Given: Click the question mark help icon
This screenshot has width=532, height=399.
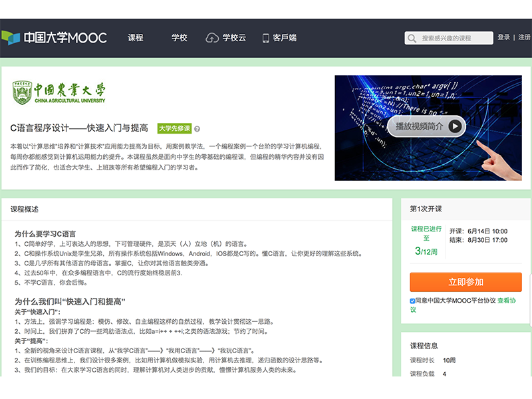Looking at the screenshot, I should (x=197, y=129).
